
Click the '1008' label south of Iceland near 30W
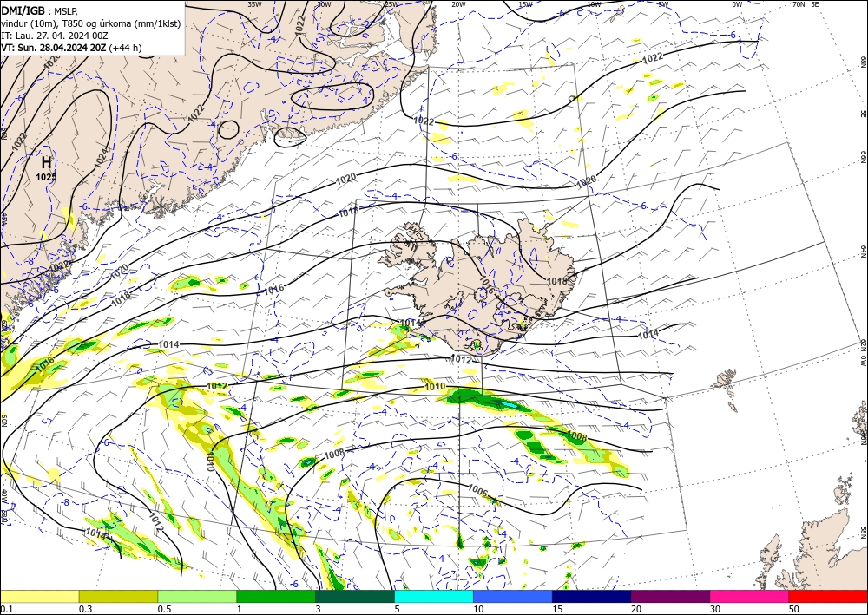point(334,454)
